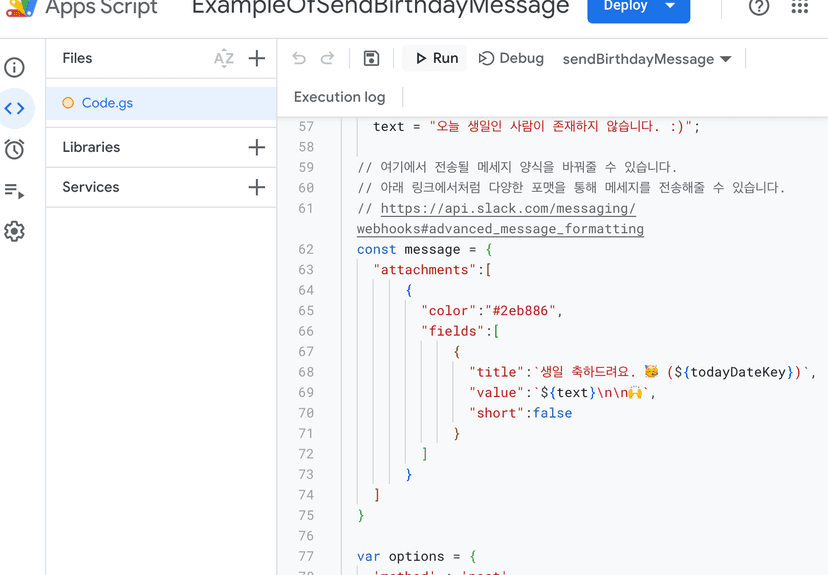828x575 pixels.
Task: Run the selected function
Action: pyautogui.click(x=435, y=58)
